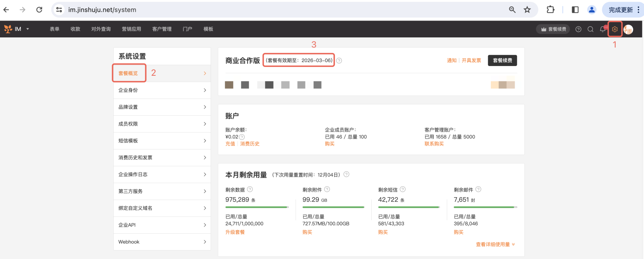644x259 pixels.
Task: Open the 表单 menu
Action: point(54,29)
